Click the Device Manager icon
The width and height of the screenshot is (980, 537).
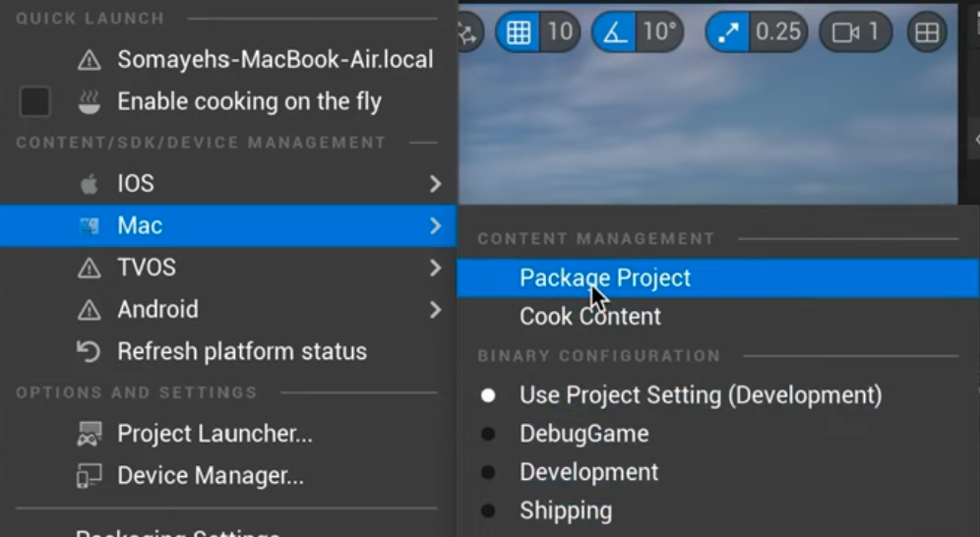pyautogui.click(x=90, y=476)
